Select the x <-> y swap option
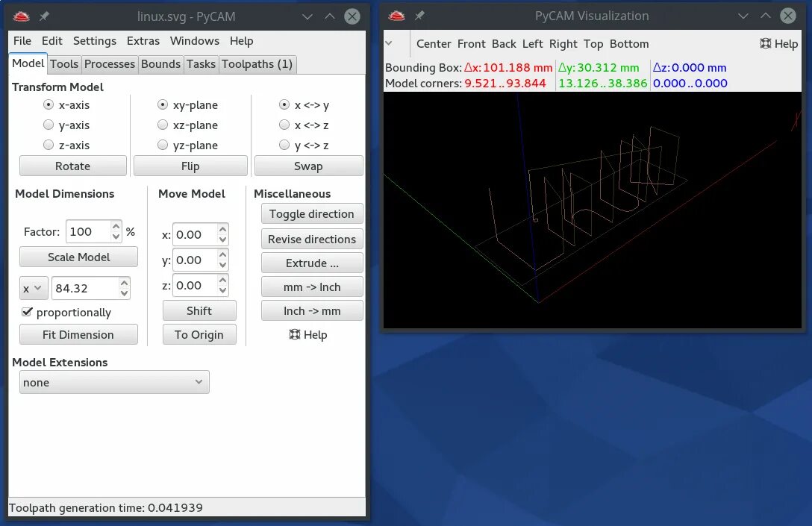This screenshot has height=526, width=812. click(284, 105)
